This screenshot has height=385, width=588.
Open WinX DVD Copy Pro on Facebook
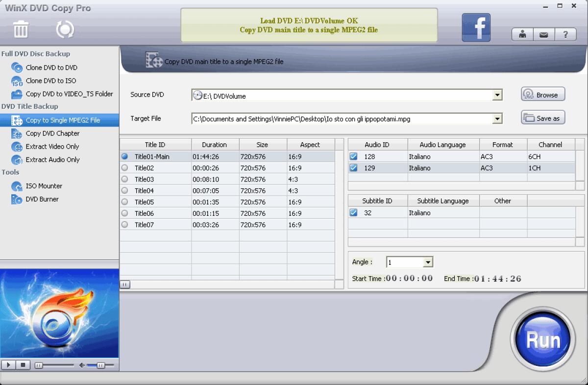coord(475,27)
